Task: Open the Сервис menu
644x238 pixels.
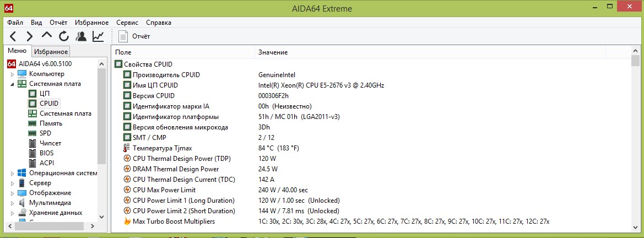Action: coord(127,23)
